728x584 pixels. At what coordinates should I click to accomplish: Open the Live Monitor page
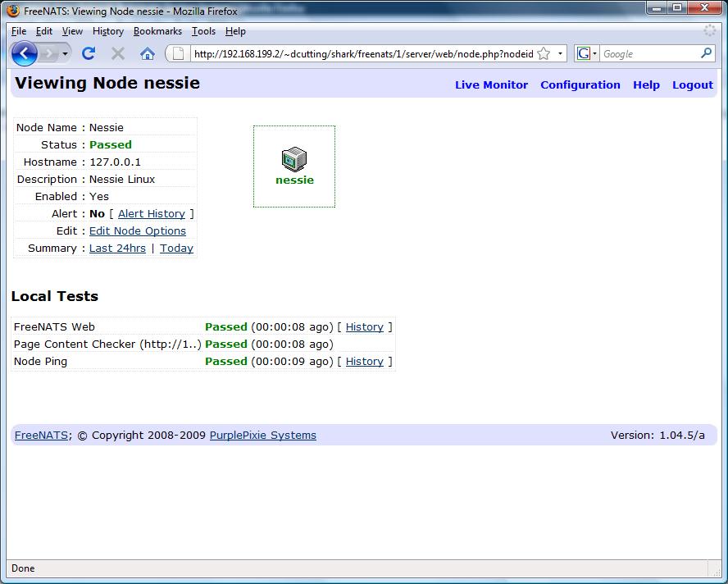491,84
